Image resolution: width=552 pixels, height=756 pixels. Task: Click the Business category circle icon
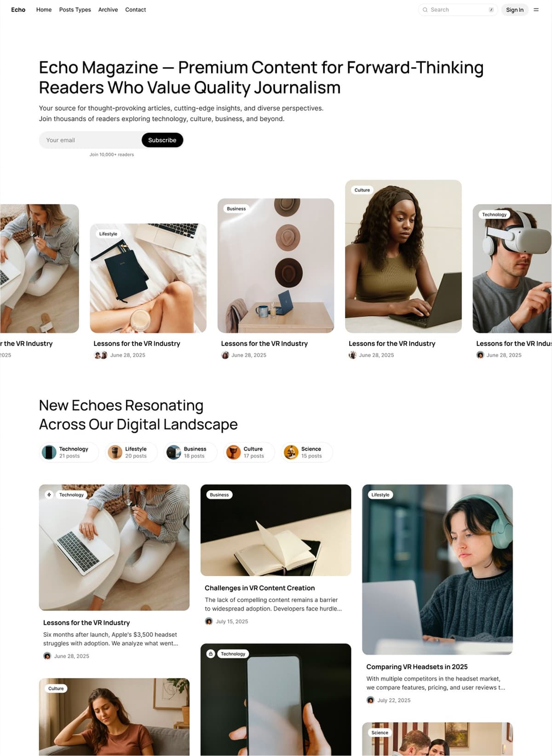click(x=173, y=452)
